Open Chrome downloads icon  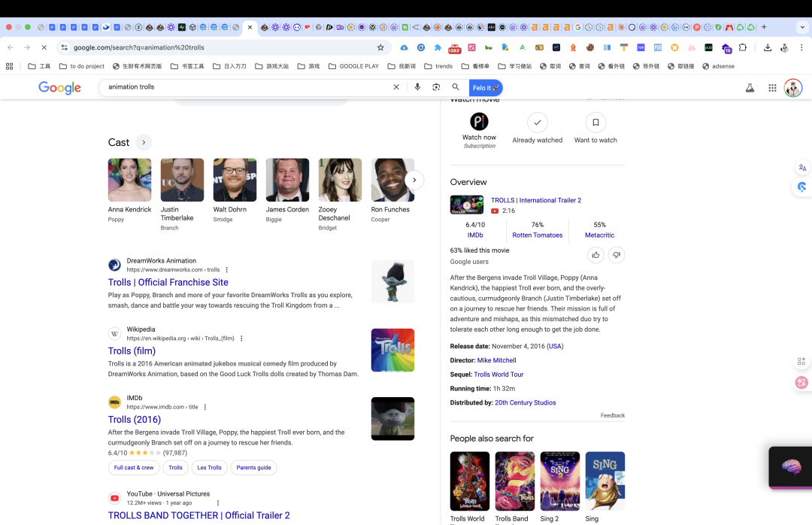[768, 47]
